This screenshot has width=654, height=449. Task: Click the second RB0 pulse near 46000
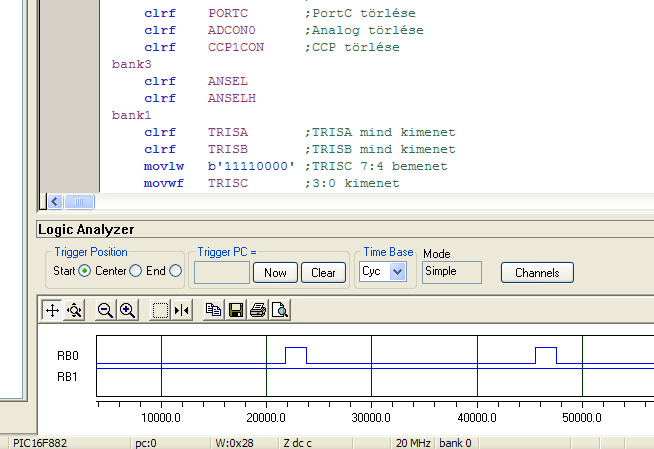pos(546,355)
